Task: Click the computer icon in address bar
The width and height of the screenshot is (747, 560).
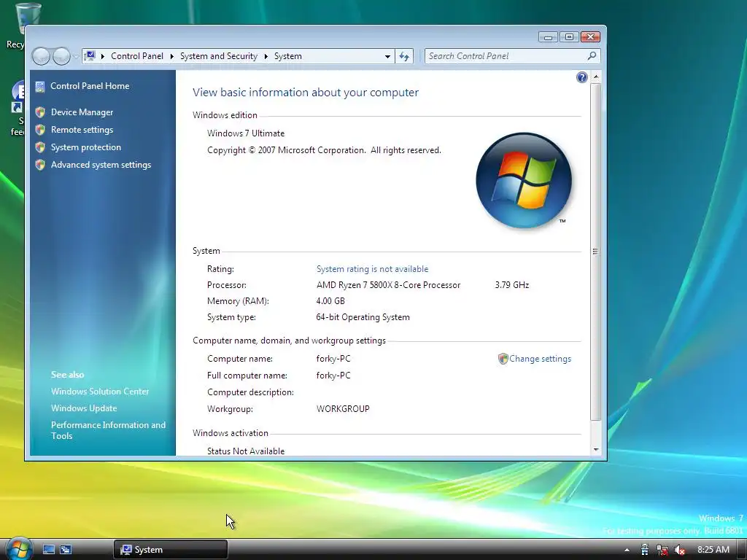Action: [90, 55]
